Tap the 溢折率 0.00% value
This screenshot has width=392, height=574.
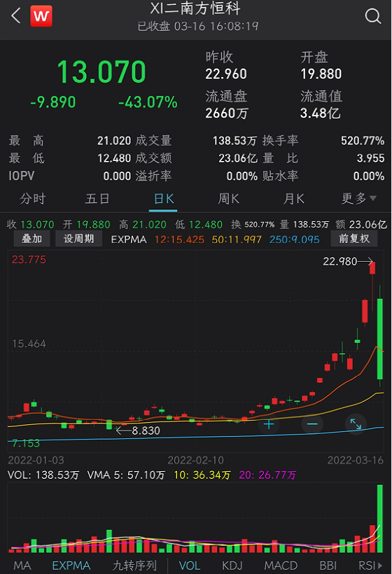tap(242, 176)
